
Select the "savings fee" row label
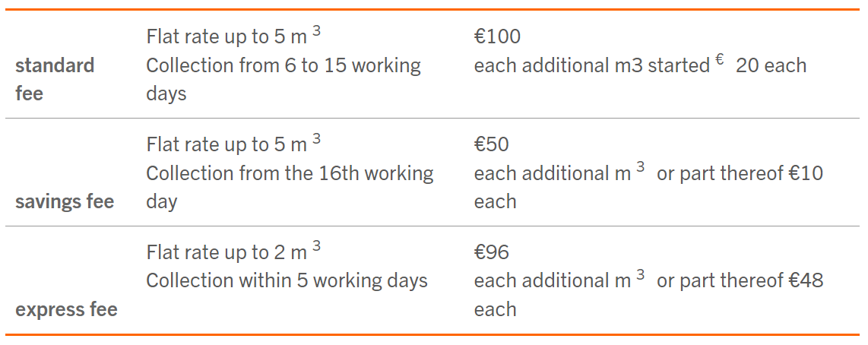pos(65,202)
